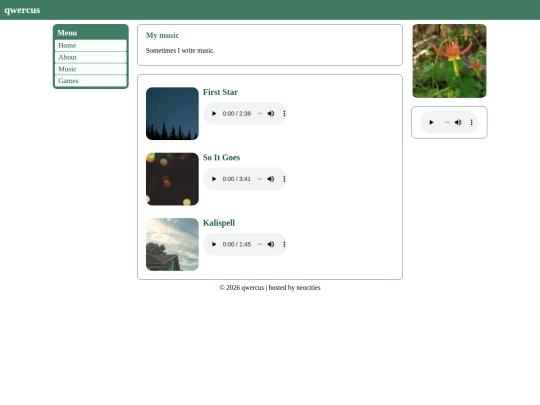Open options menu of sidebar audio player
This screenshot has width=540, height=405.
(471, 122)
